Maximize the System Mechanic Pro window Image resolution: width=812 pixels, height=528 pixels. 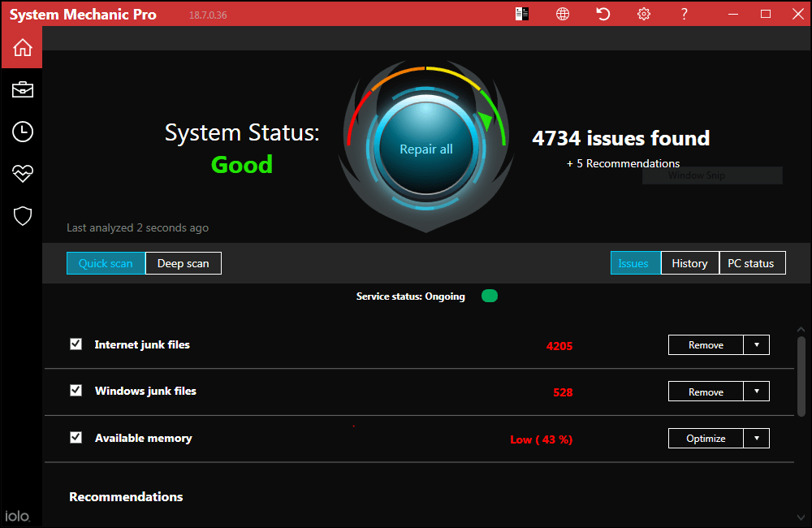click(766, 14)
